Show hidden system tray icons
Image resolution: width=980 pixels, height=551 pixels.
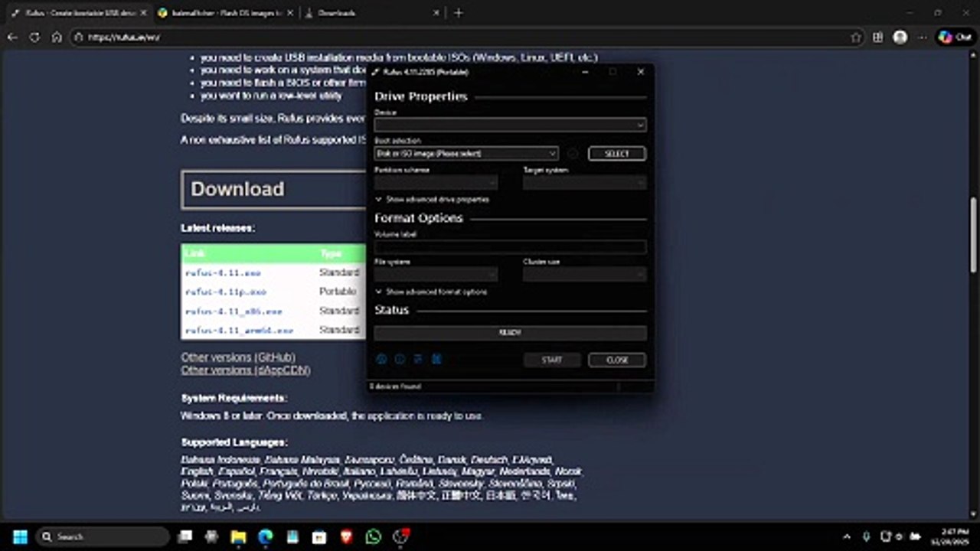pos(848,536)
